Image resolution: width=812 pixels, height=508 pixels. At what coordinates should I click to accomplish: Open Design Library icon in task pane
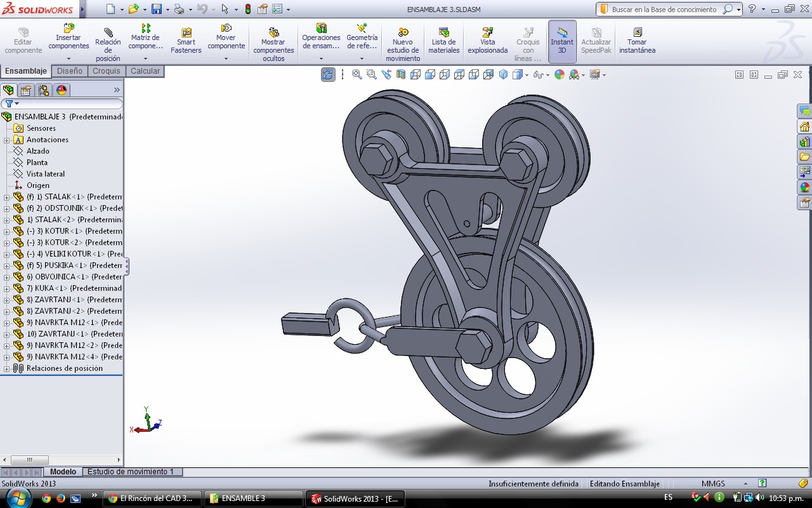804,142
